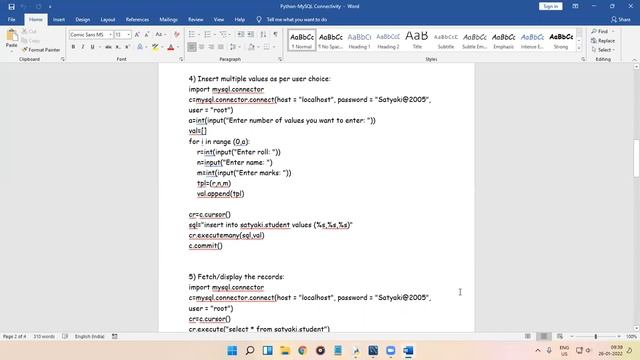Switch to the References tab
This screenshot has width=640, height=360.
[137, 20]
